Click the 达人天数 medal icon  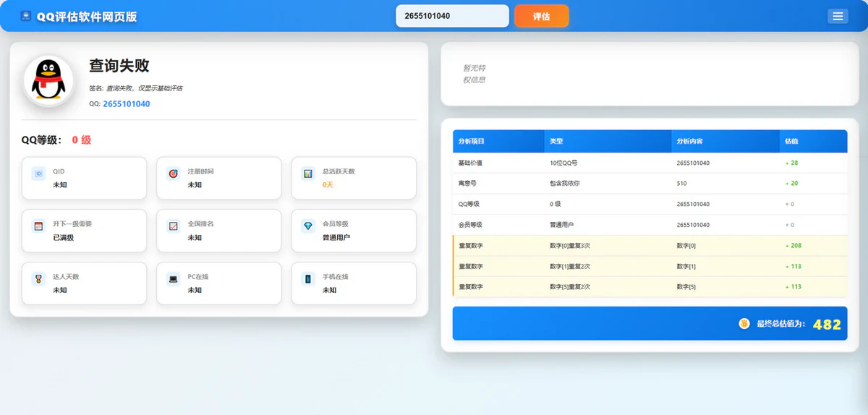pos(38,279)
